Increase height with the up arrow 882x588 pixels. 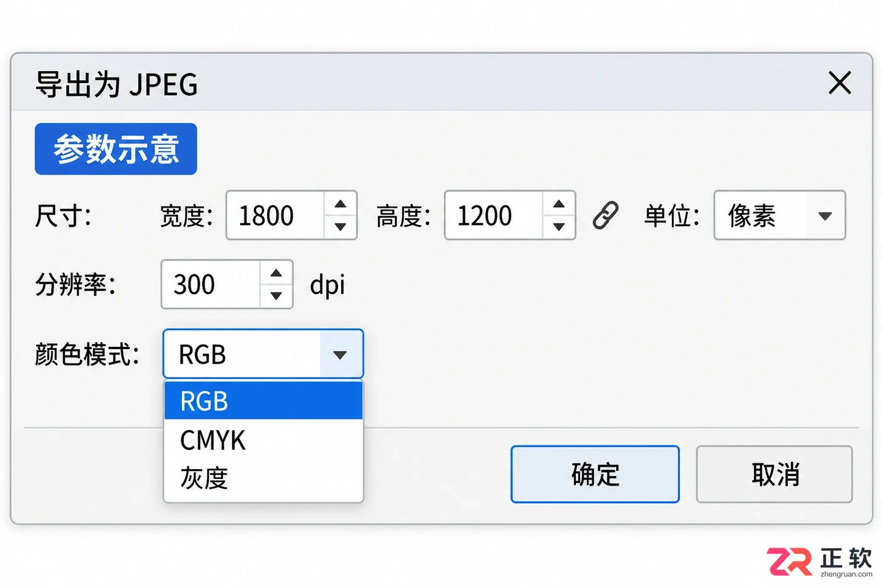click(559, 204)
